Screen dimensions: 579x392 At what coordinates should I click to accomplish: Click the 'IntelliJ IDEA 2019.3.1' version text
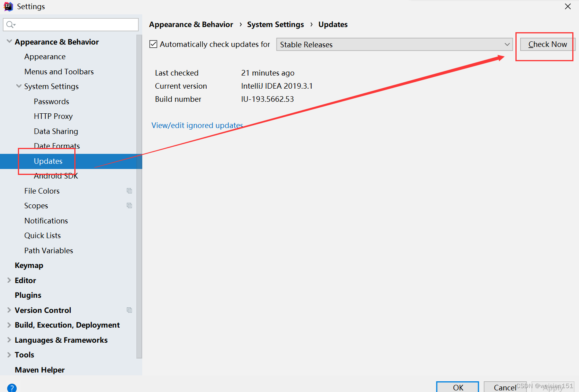click(277, 86)
